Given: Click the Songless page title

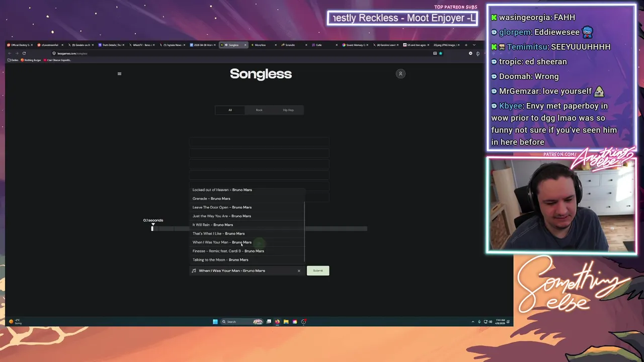Looking at the screenshot, I should click(261, 74).
